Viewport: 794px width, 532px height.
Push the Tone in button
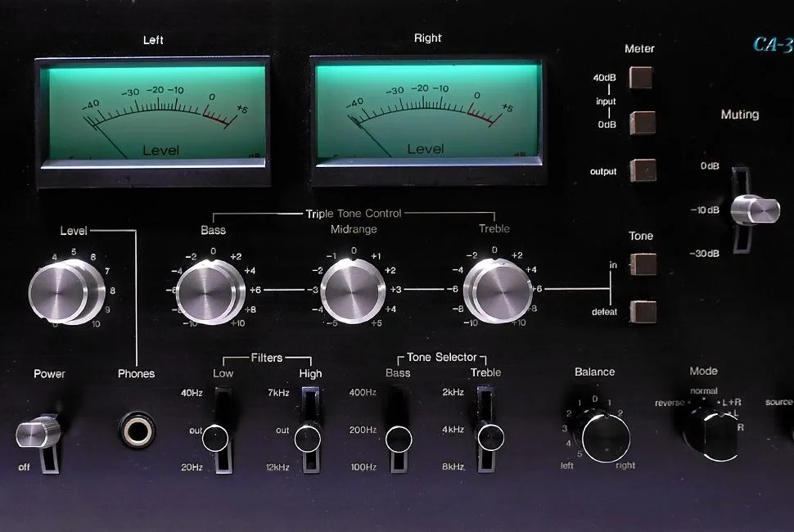coord(643,264)
